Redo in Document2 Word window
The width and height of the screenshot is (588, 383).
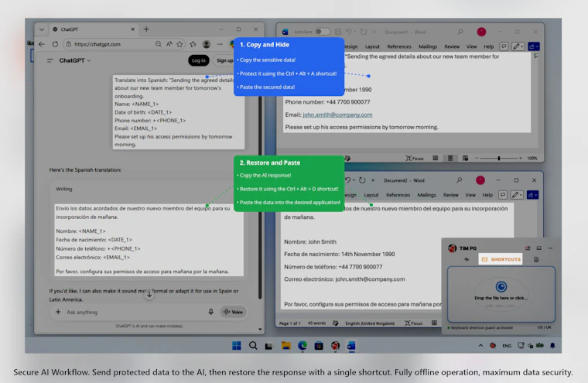coord(362,180)
